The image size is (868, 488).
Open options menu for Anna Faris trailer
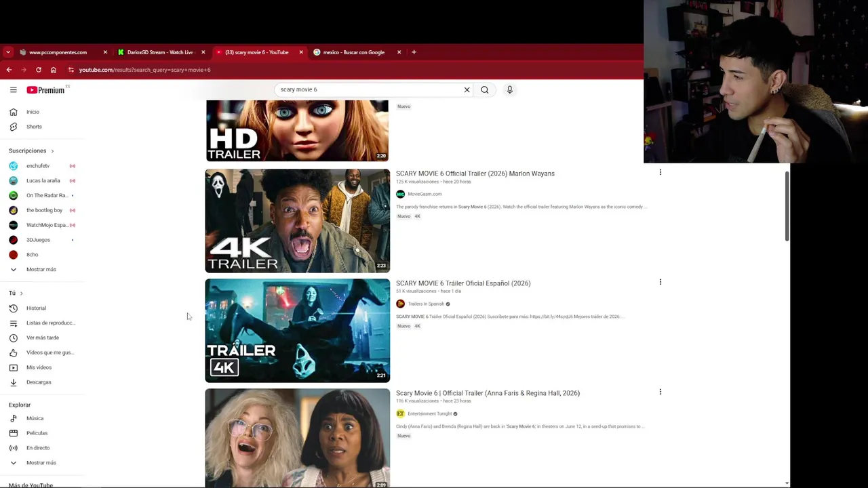[x=660, y=392]
